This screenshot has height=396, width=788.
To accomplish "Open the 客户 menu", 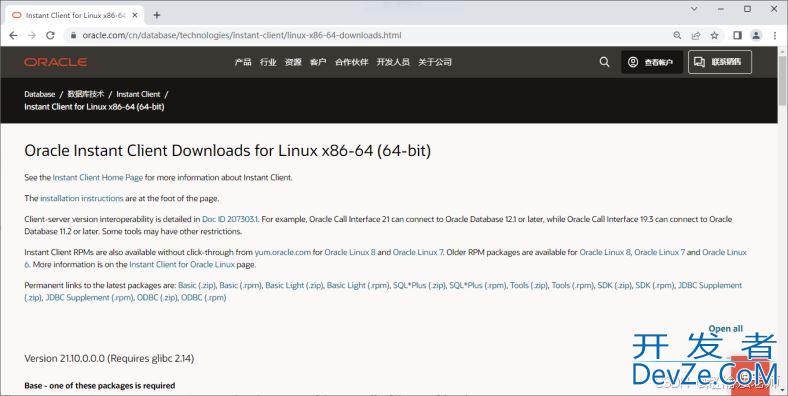I will 318,62.
